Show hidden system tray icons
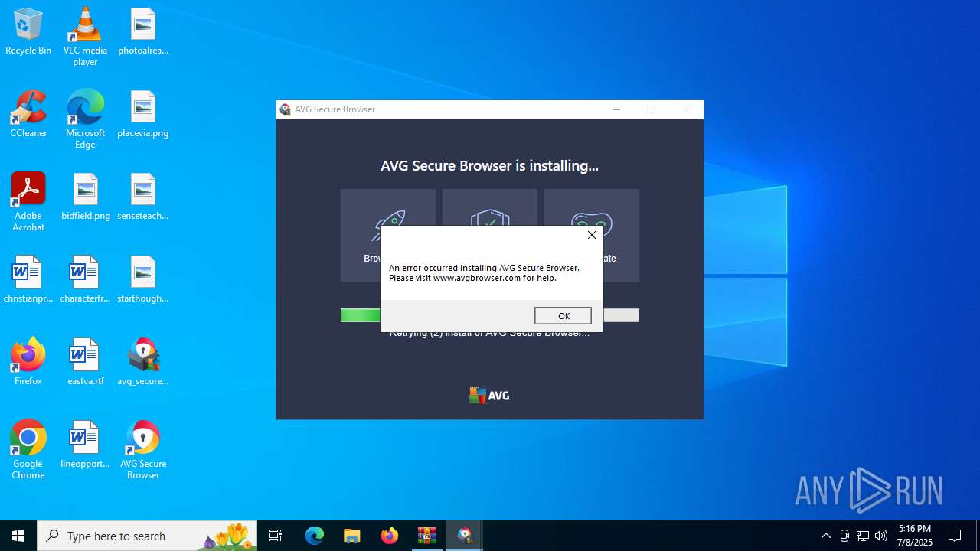Screen dimensions: 980x551 (x=825, y=536)
